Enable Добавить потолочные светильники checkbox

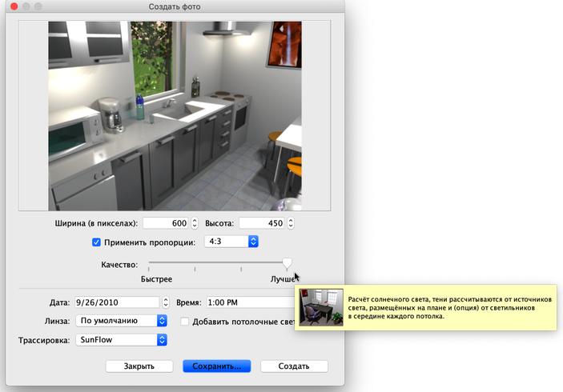point(184,322)
